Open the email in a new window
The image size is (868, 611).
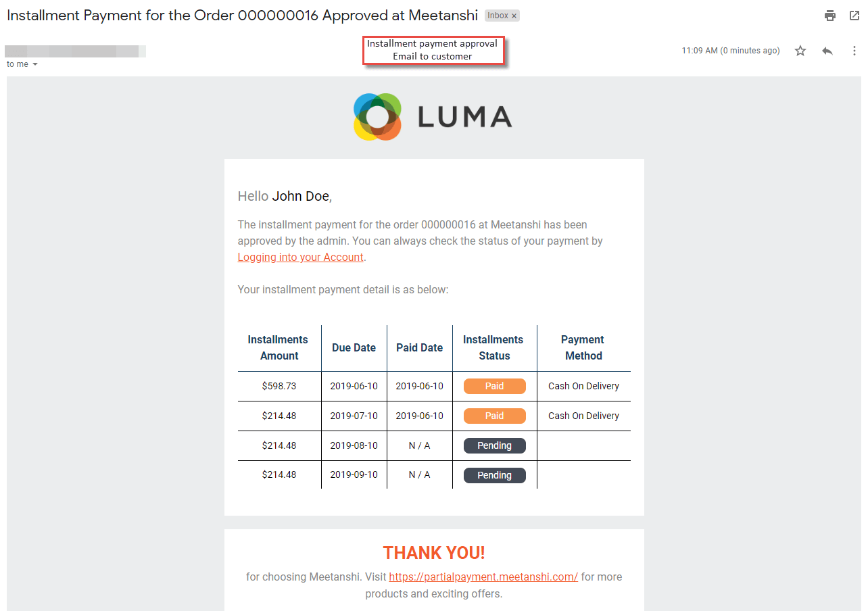(x=854, y=16)
